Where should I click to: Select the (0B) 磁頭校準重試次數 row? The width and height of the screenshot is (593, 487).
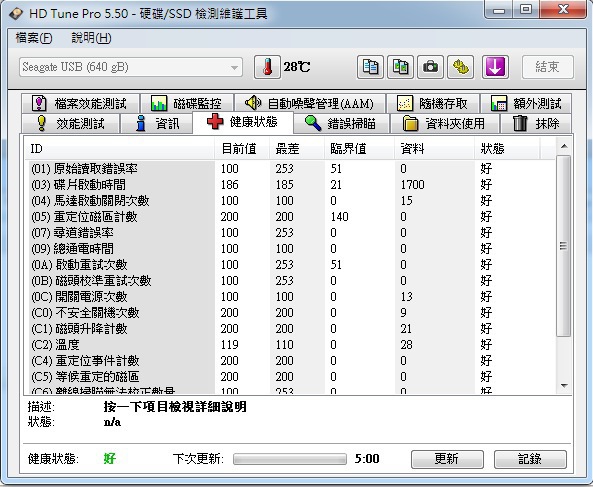coord(291,281)
